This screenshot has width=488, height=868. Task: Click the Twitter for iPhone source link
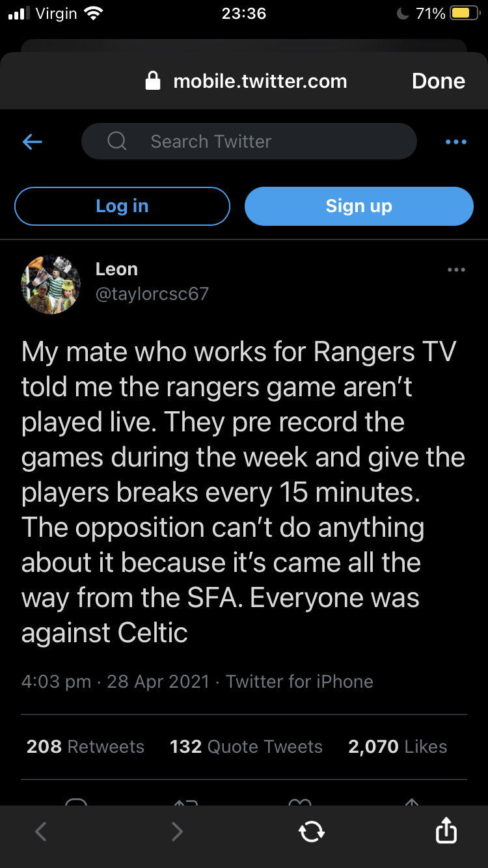point(299,681)
